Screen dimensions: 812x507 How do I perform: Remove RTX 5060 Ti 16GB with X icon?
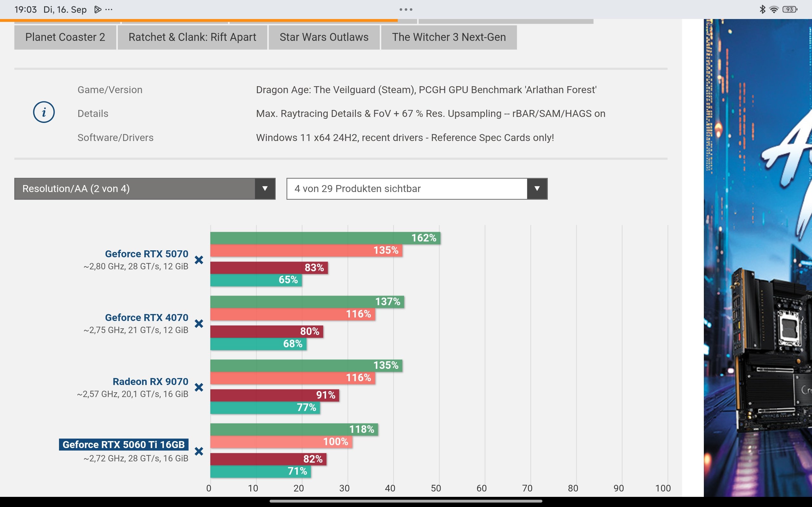click(199, 451)
